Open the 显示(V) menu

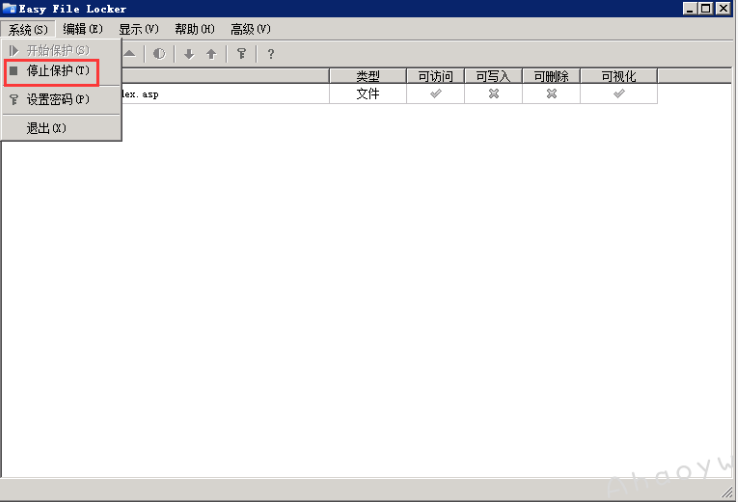pyautogui.click(x=138, y=29)
